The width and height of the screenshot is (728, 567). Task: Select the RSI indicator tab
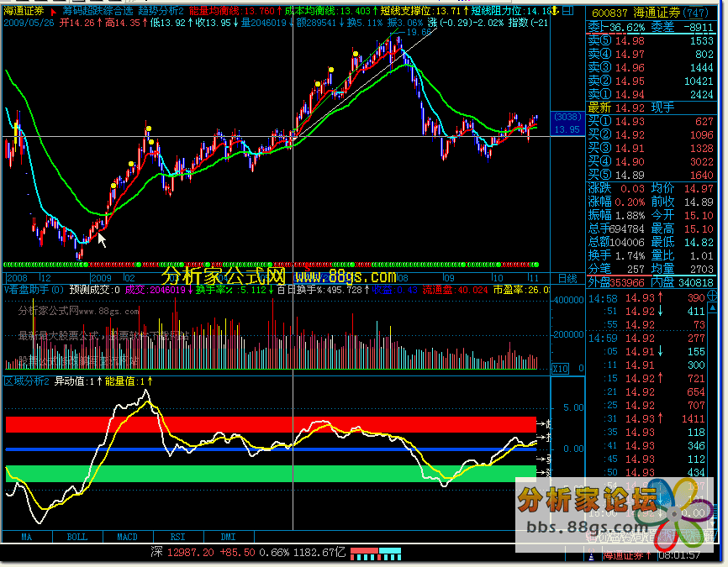(x=177, y=536)
